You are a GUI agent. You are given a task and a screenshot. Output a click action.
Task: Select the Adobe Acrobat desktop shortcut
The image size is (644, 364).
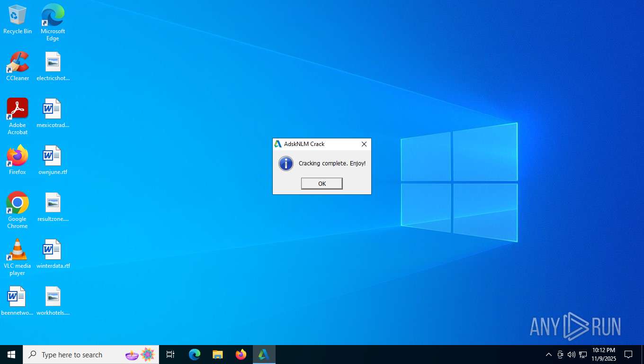(18, 116)
